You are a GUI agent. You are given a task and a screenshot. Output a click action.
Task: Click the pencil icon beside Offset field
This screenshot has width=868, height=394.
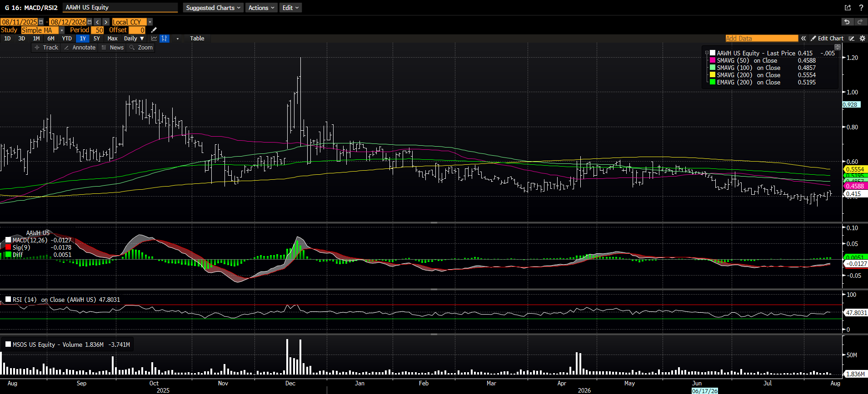pos(154,30)
